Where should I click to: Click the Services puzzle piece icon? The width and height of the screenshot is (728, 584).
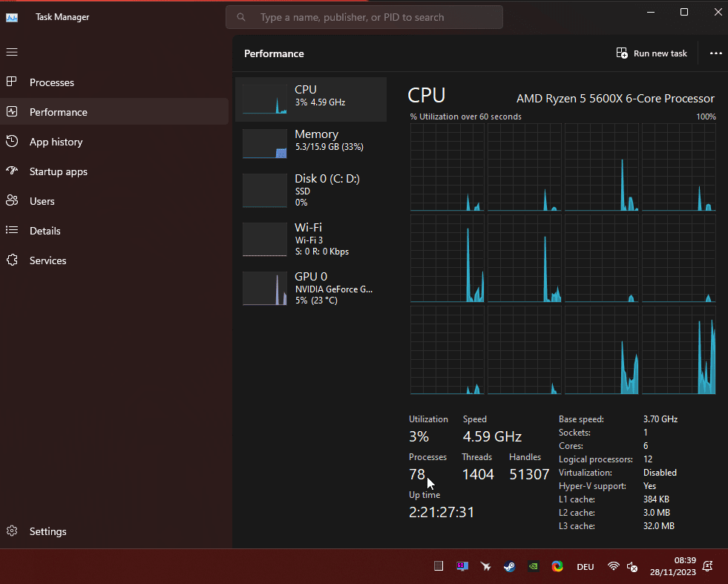pyautogui.click(x=12, y=260)
